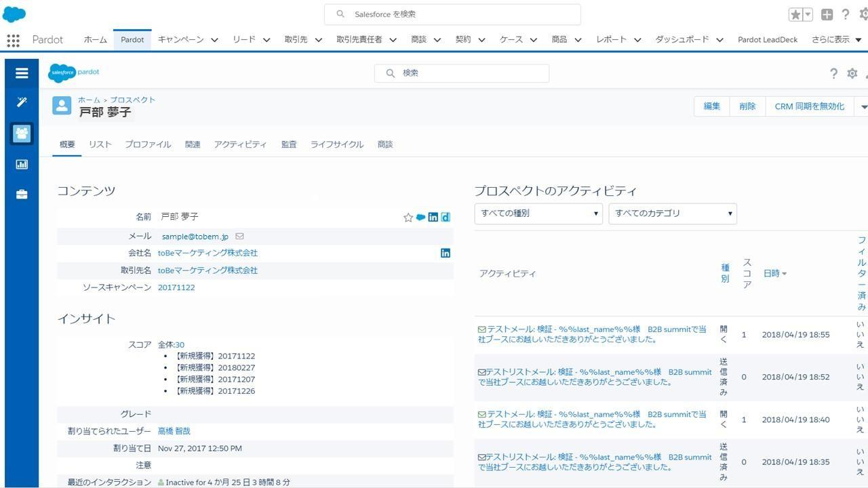Open Pardot marketing wand icon
Image resolution: width=868 pixels, height=488 pixels.
[22, 102]
